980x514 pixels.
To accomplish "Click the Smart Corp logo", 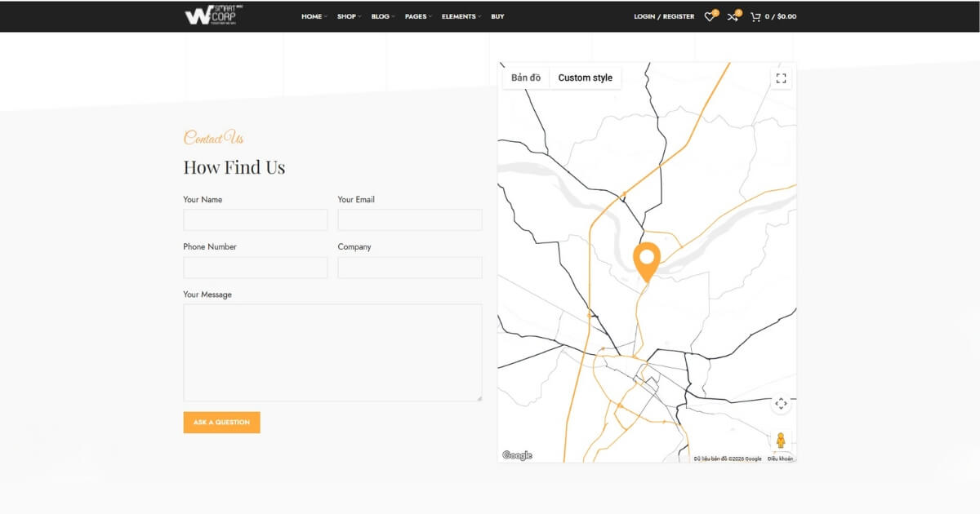I will click(214, 16).
